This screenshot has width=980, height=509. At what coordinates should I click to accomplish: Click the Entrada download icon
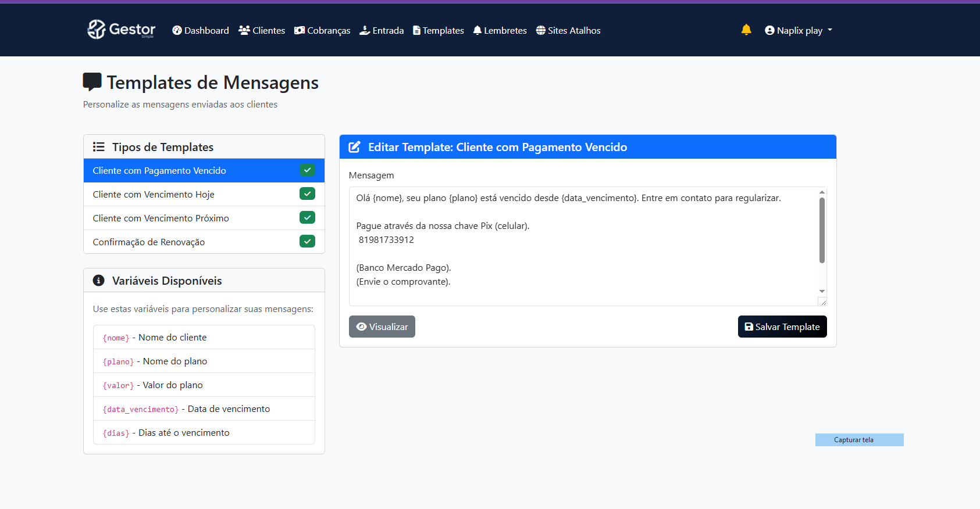[x=365, y=30]
